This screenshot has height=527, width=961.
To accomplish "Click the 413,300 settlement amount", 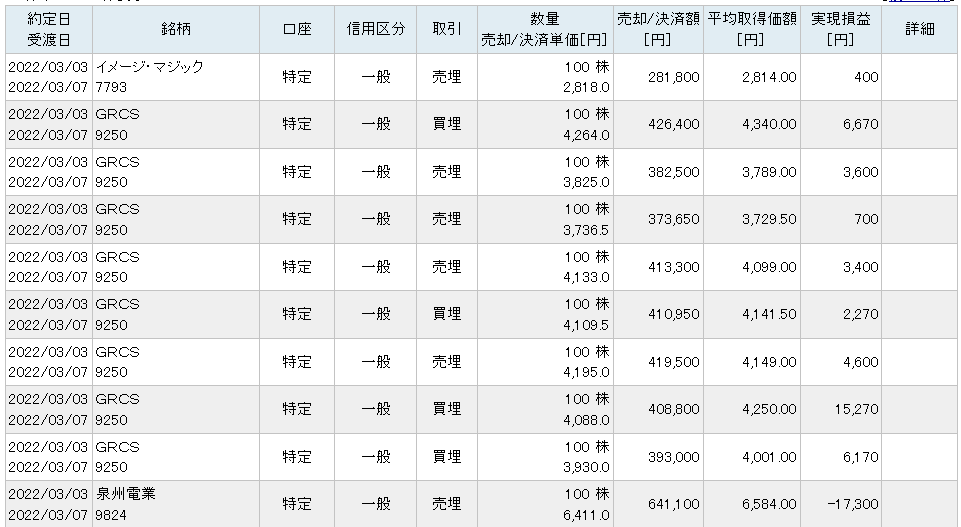I will pos(674,267).
